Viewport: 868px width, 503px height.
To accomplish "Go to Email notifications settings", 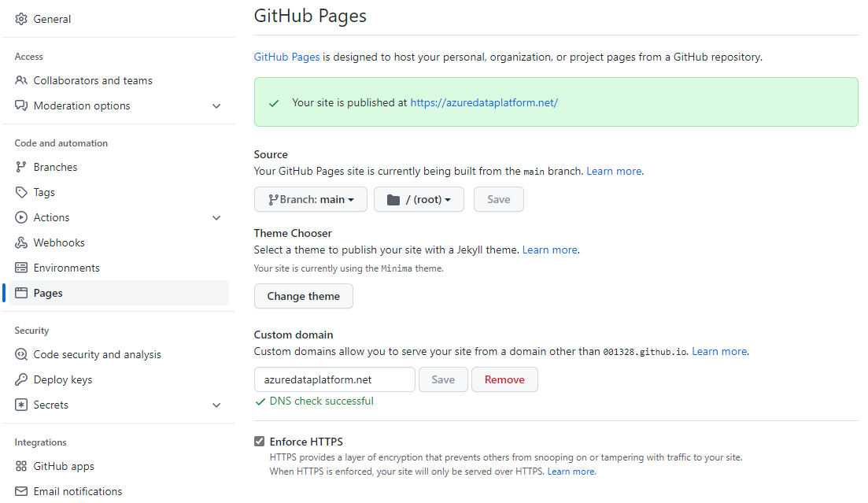I will click(x=78, y=491).
